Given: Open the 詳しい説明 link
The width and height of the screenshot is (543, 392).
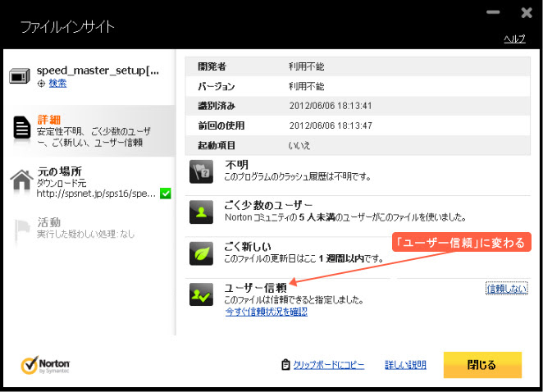Looking at the screenshot, I should [x=405, y=365].
